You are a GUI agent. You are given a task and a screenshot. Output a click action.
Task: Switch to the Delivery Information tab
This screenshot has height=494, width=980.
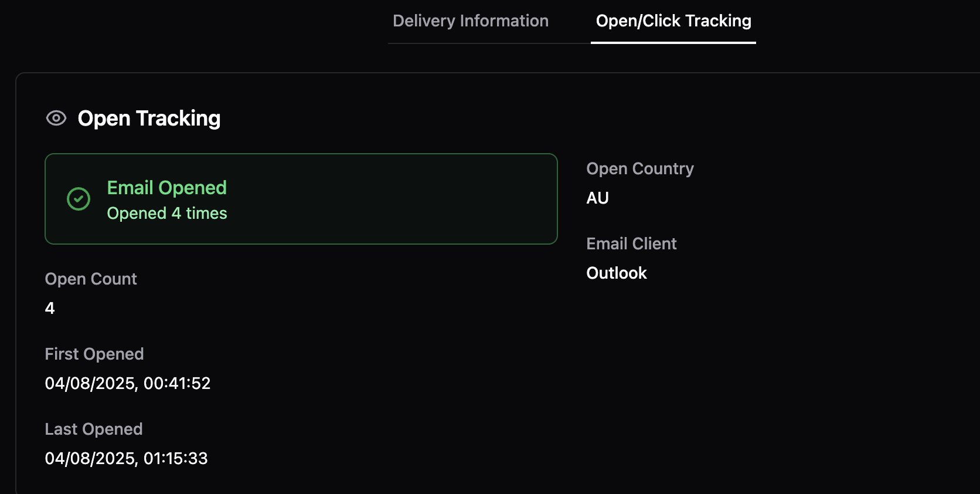coord(471,21)
